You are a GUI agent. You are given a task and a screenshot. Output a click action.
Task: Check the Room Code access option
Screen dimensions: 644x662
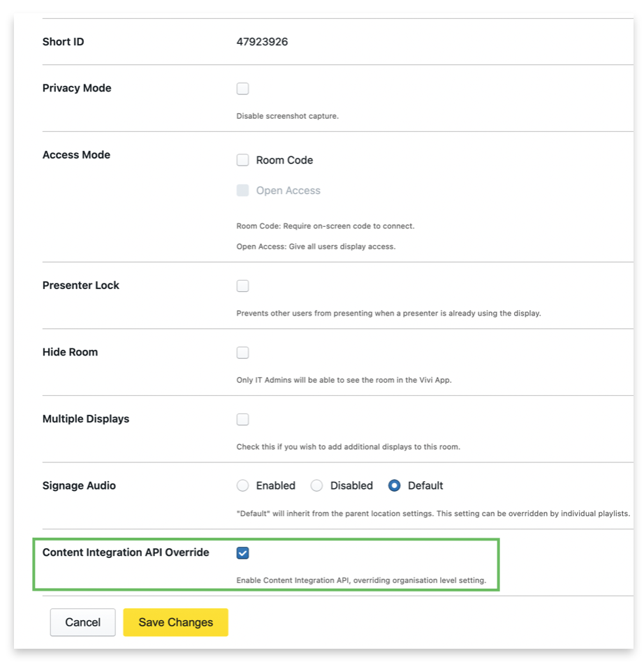(x=242, y=160)
